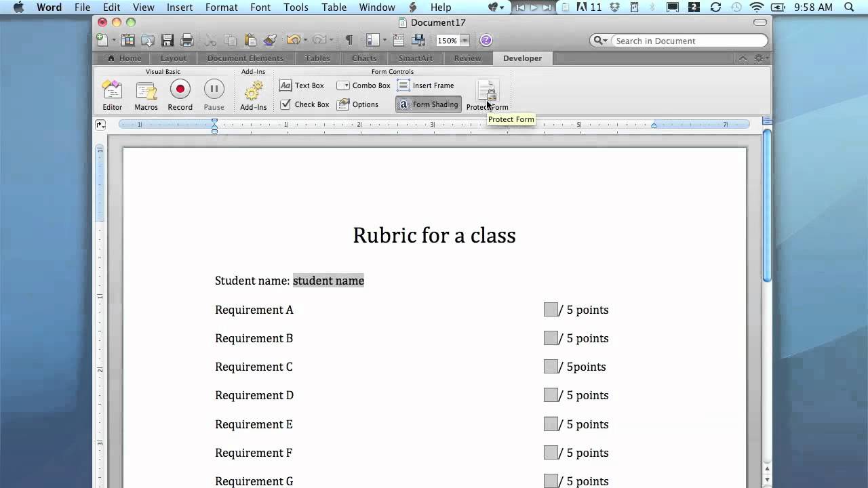The width and height of the screenshot is (868, 488).
Task: Click the vertical scrollbar thumb
Action: point(767,205)
